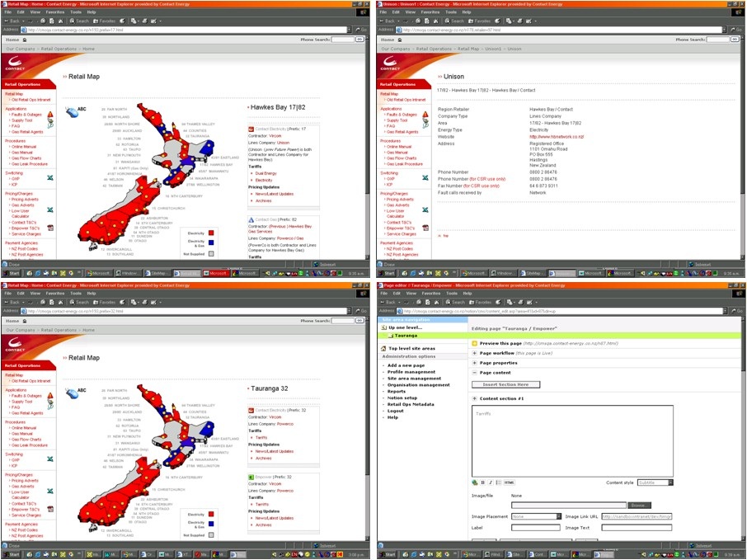
Task: Click Bold formatting icon in Page editor
Action: [482, 482]
